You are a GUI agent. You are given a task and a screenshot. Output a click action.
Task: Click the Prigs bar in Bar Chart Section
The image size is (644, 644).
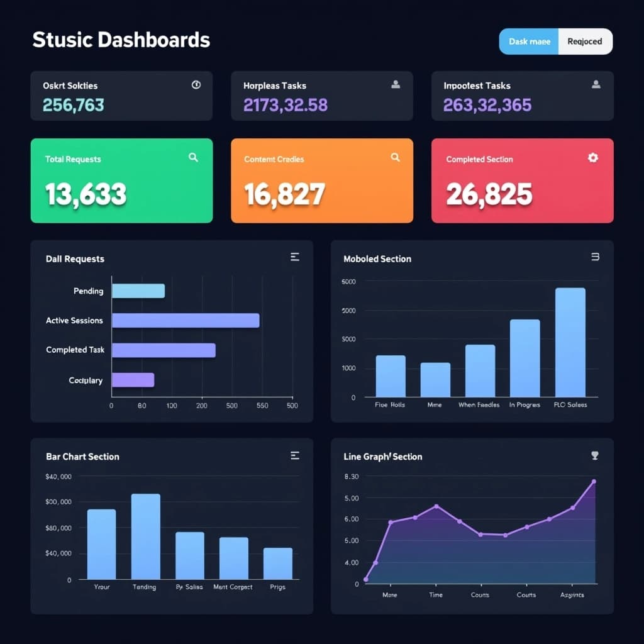click(x=278, y=563)
